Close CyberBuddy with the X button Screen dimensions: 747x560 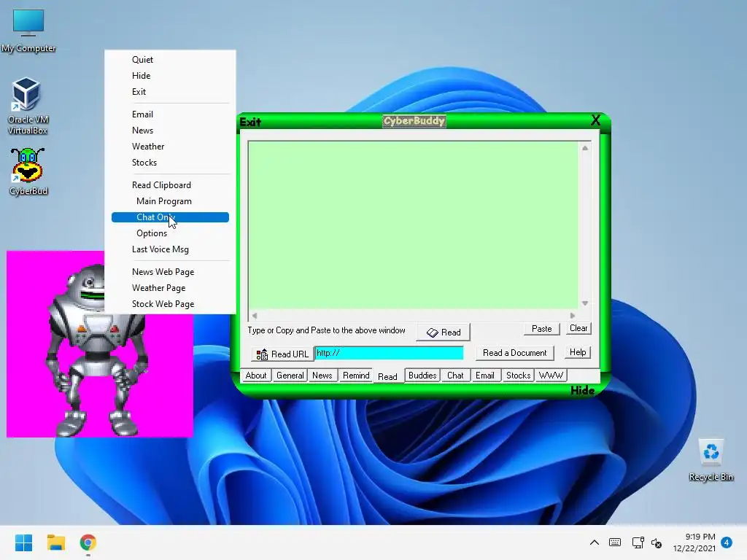click(x=595, y=120)
